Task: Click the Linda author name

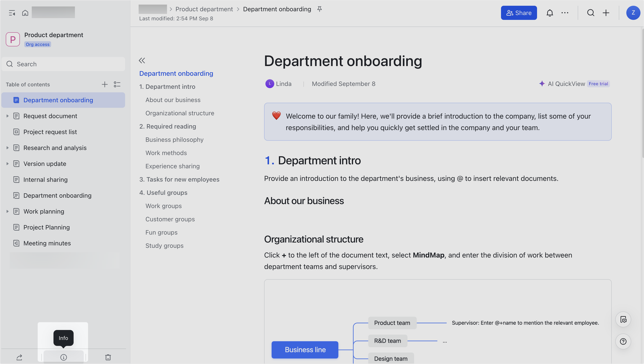Action: coord(284,84)
